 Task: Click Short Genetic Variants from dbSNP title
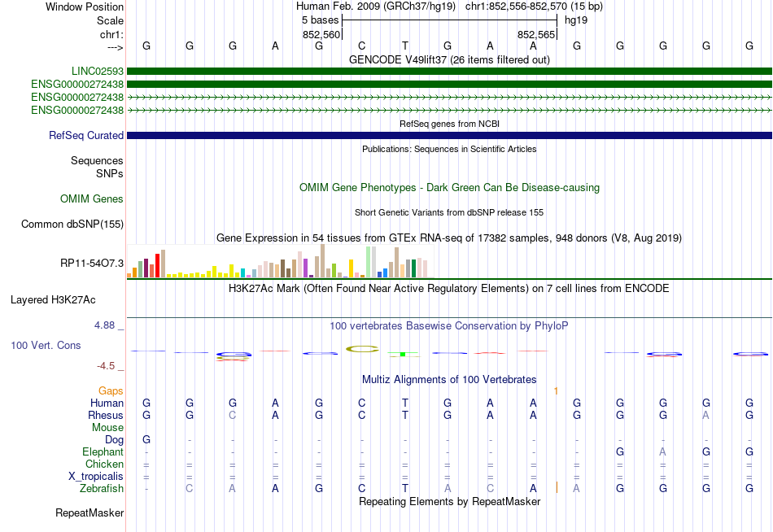tap(449, 212)
